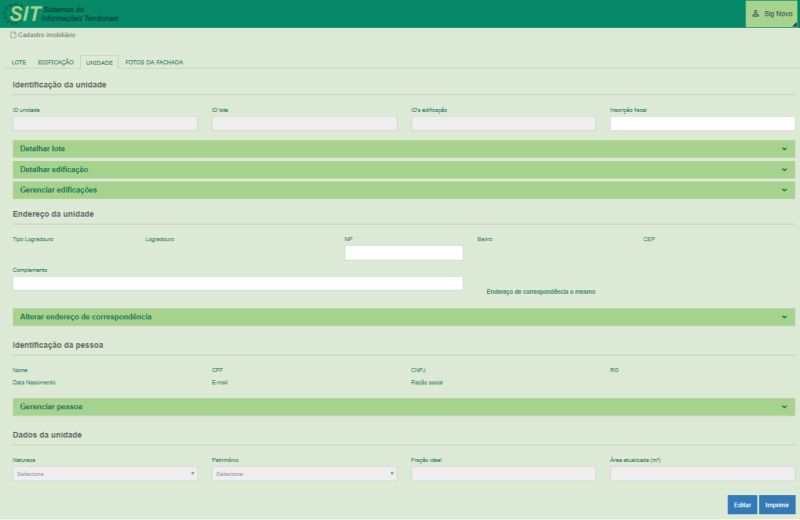Expand Alterar endereço de correspondência section
Viewport: 800px width, 520px height.
tap(404, 317)
